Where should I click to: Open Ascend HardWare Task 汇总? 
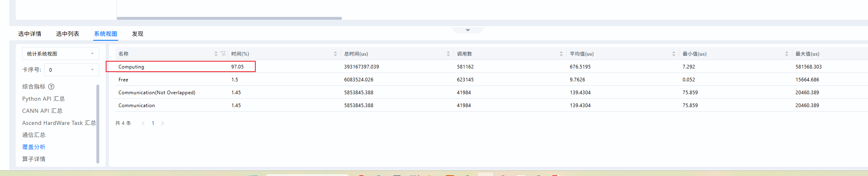coord(59,123)
